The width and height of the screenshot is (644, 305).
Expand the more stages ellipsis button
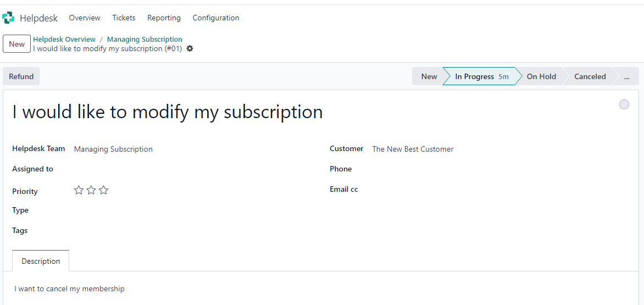[x=626, y=76]
